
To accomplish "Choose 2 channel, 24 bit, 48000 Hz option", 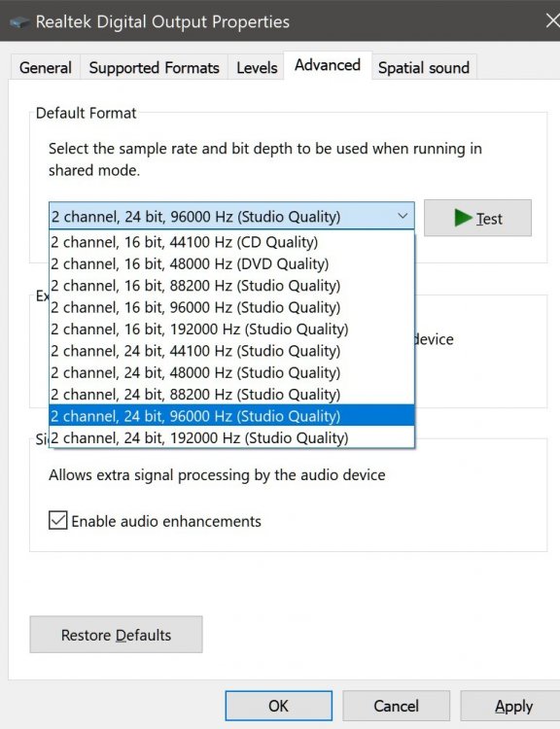I will pyautogui.click(x=231, y=373).
